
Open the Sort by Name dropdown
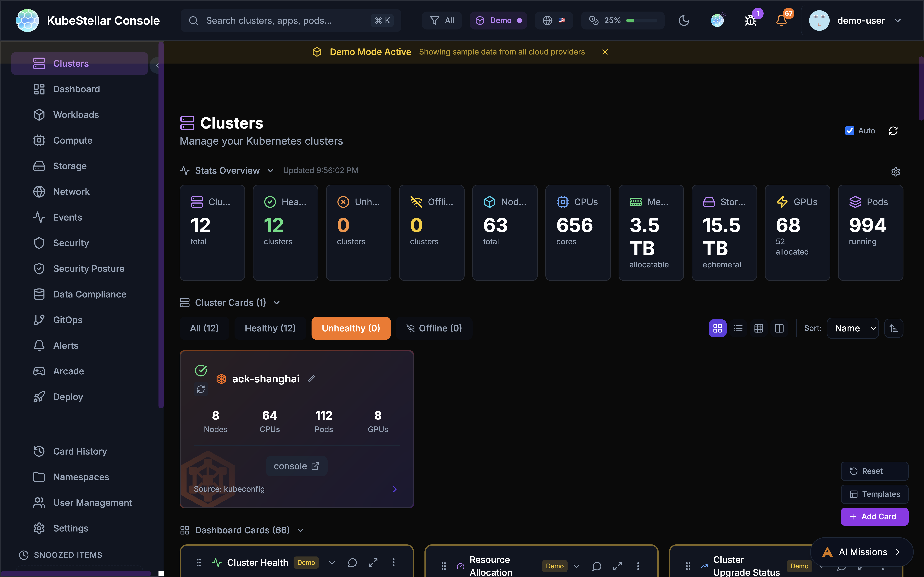(x=853, y=328)
